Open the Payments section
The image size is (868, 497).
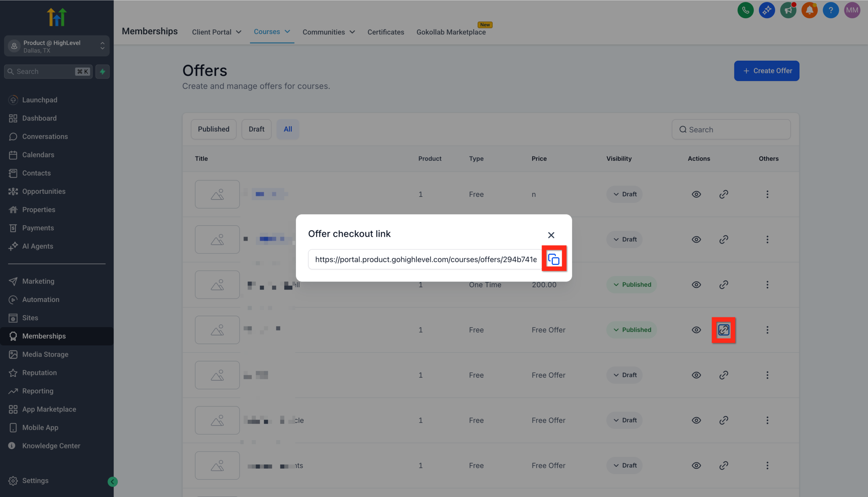pos(38,228)
